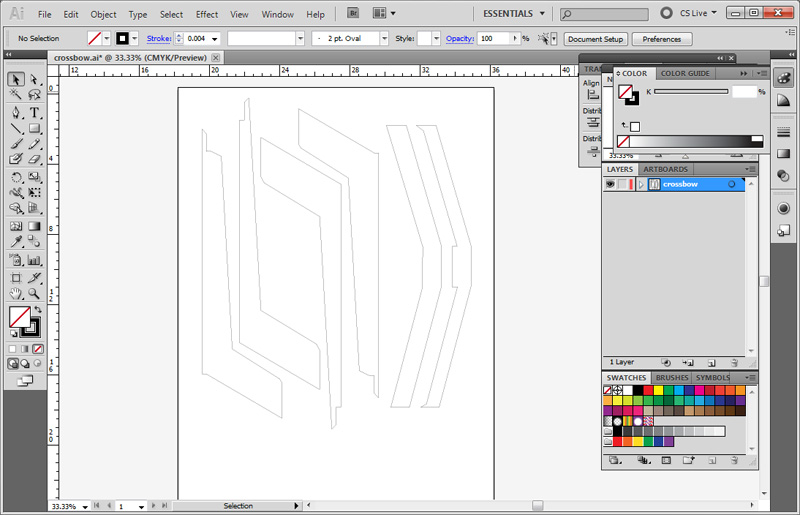
Task: Open the 2 pt. Oval brush dropdown
Action: 384,39
